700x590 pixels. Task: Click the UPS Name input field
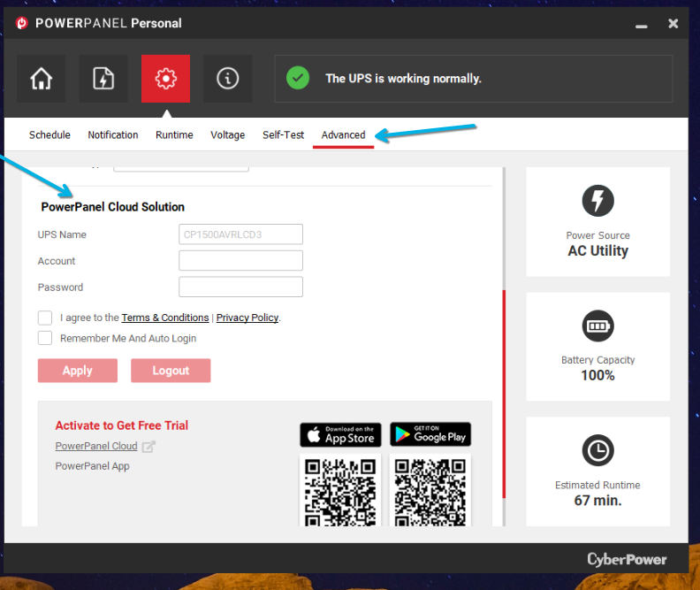pos(240,234)
